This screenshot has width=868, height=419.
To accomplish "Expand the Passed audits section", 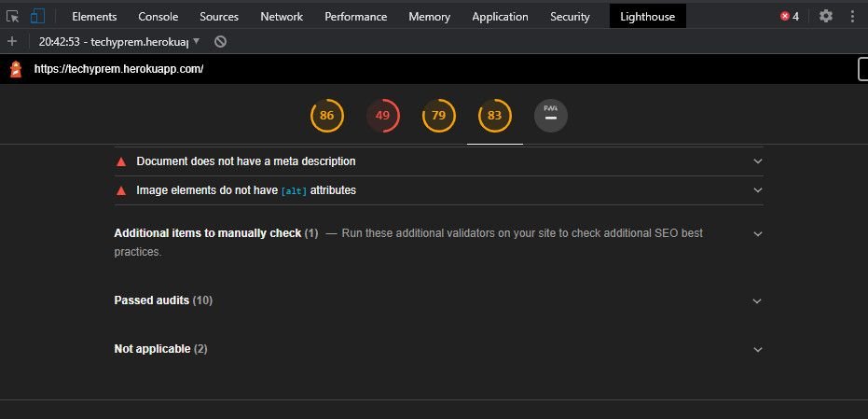I will coord(757,301).
